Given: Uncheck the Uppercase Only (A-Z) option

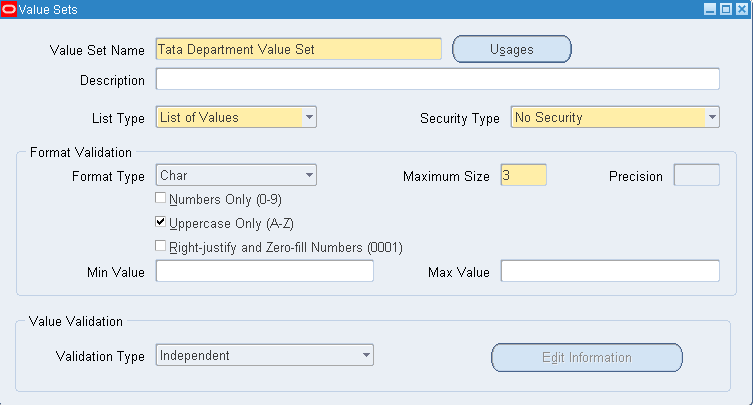Looking at the screenshot, I should click(x=161, y=223).
